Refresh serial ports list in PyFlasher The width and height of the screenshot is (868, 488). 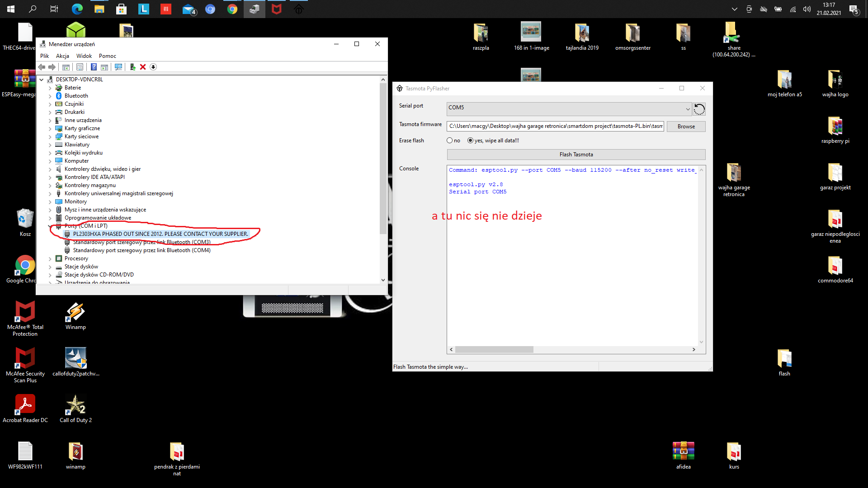coord(699,109)
